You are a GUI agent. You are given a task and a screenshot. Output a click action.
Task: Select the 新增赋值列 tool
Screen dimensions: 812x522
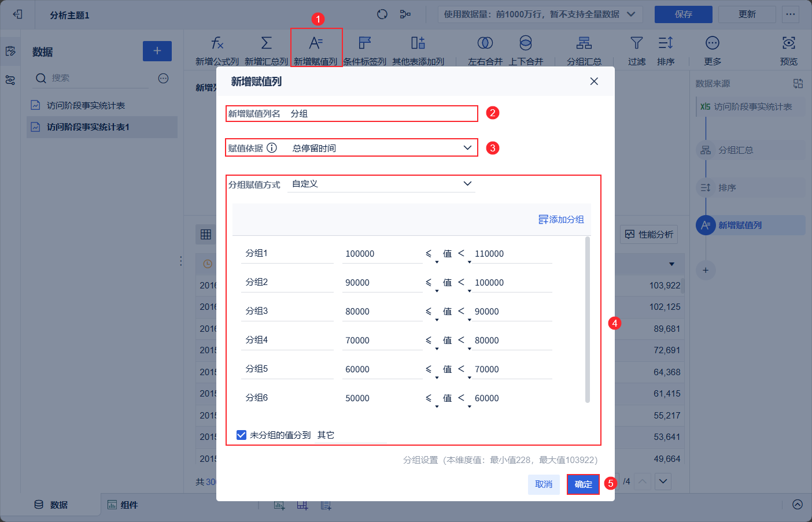[x=316, y=49]
